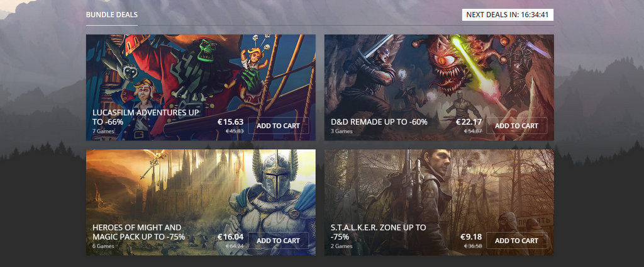Click the Lucasfilm Adventures up to -66% title
This screenshot has height=267, width=644.
146,117
